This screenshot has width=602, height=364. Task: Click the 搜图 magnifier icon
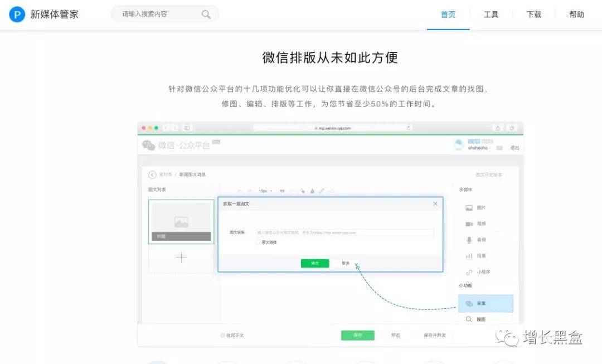469,319
